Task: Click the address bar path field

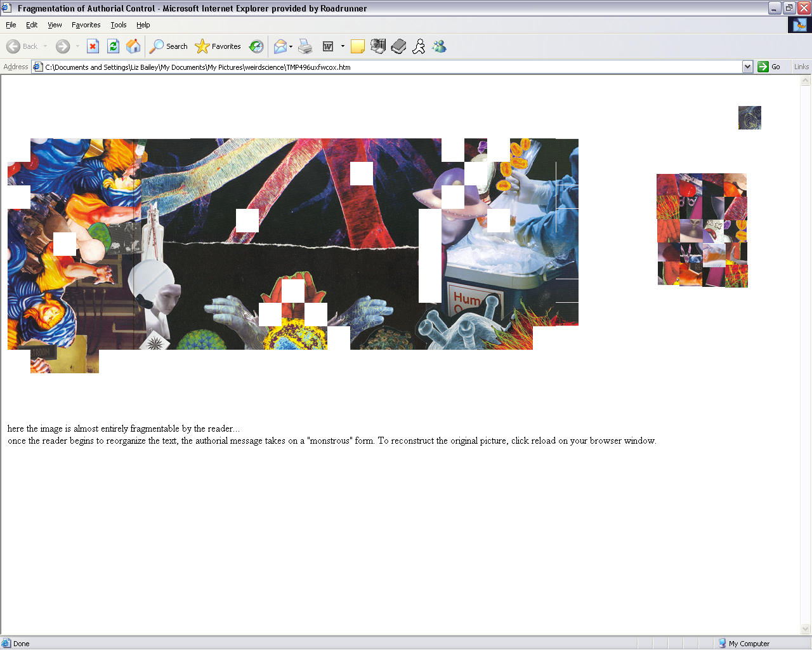Action: pos(392,67)
